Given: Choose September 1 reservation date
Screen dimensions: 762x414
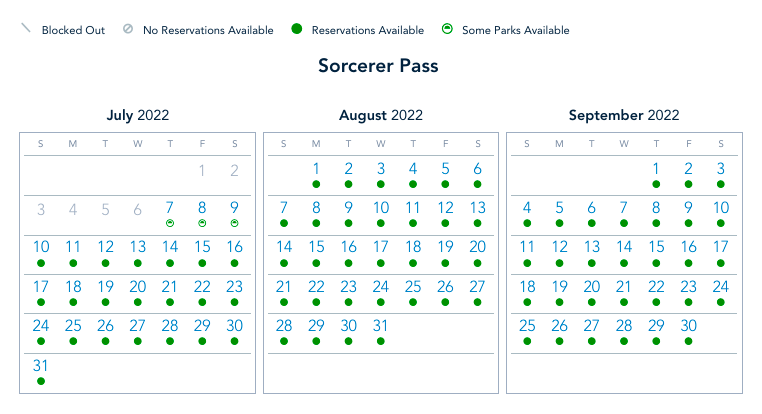Looking at the screenshot, I should 656,169.
